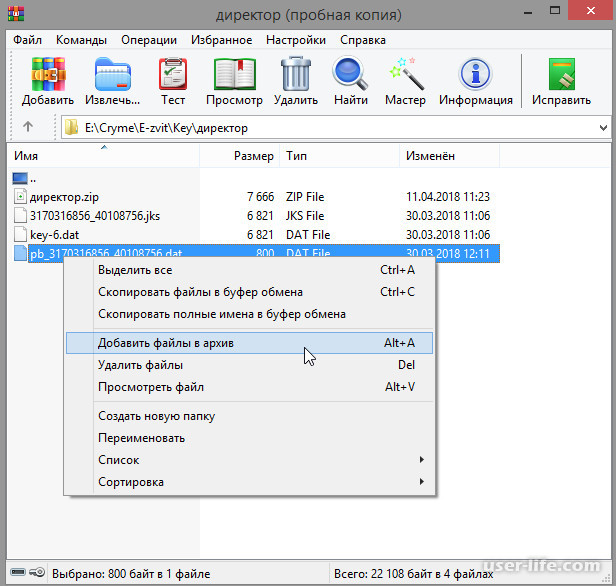Image resolution: width=616 pixels, height=586 pixels.
Task: Click the drive icon in status bar
Action: pos(18,572)
